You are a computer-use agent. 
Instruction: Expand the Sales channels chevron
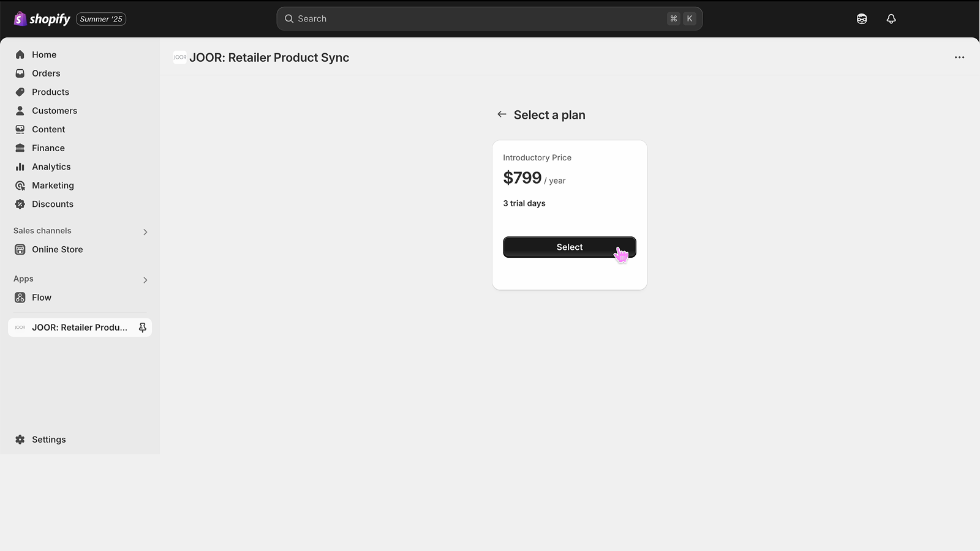point(145,232)
